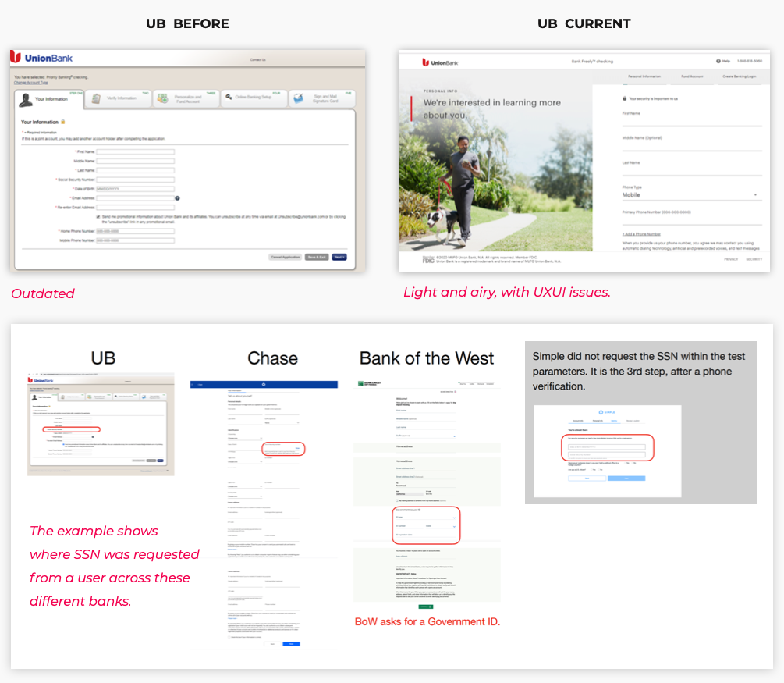This screenshot has height=683, width=784.
Task: Click the Middle Name field in UB Before
Action: pos(136,161)
